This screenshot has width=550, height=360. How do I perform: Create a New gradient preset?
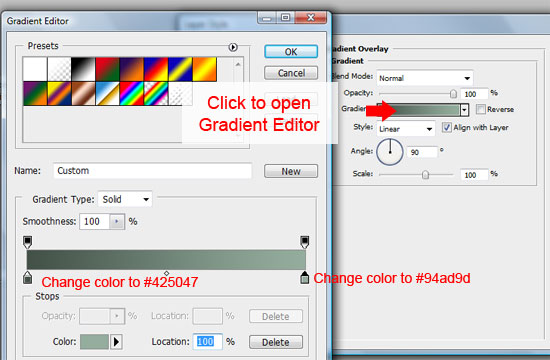click(x=291, y=171)
